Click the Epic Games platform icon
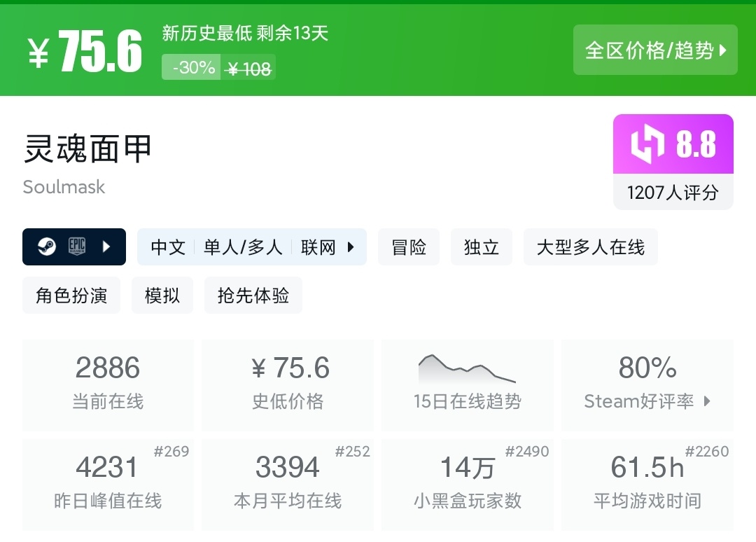 (x=76, y=246)
